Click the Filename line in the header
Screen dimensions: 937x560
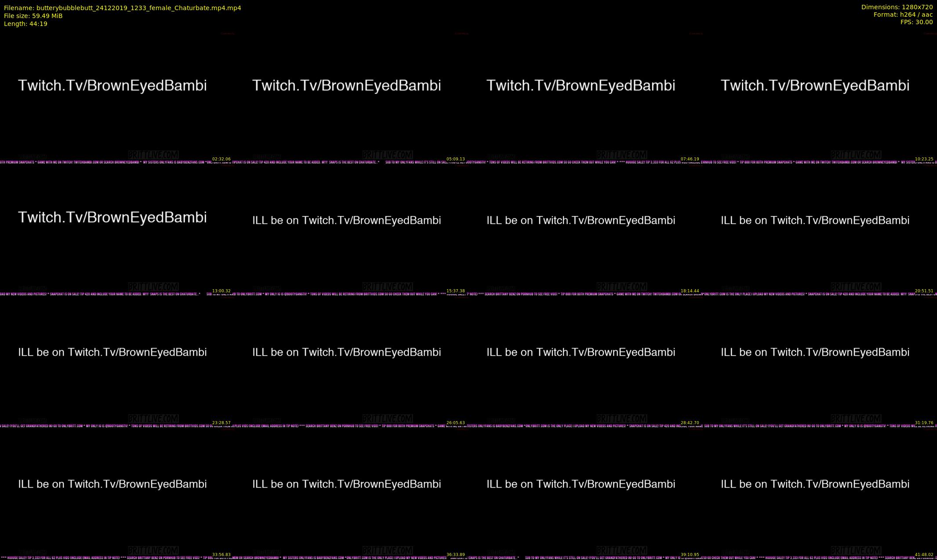click(x=122, y=8)
